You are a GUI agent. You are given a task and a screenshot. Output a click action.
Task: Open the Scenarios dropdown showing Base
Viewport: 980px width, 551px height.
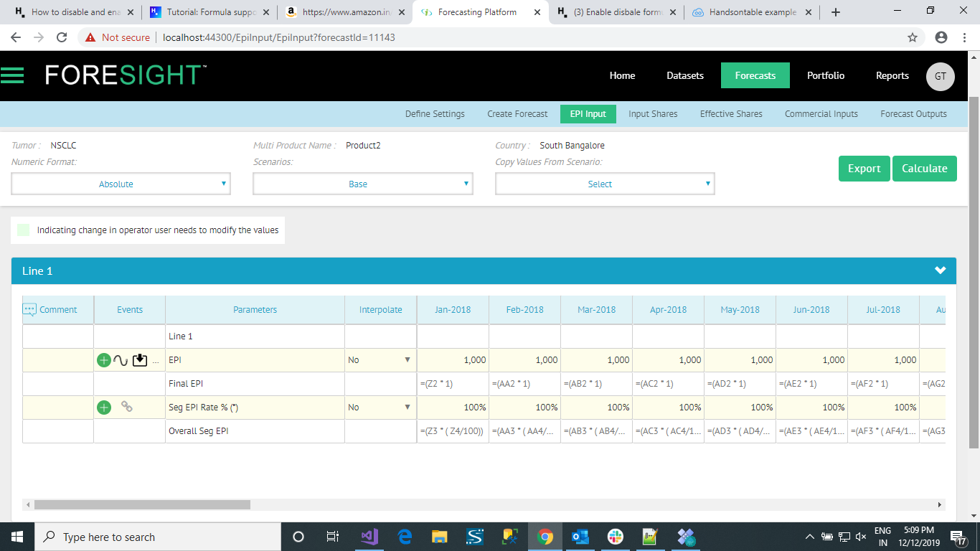(x=362, y=184)
